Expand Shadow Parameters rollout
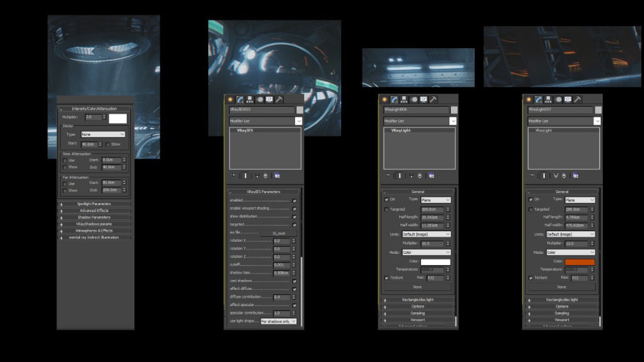The image size is (644, 362). tap(94, 217)
